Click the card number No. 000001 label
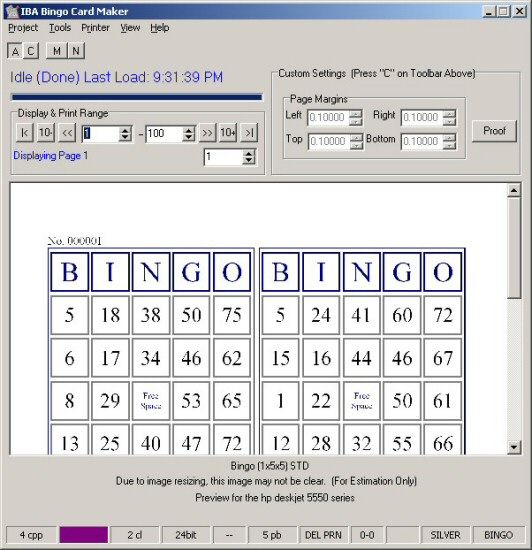532x550 pixels. (x=75, y=241)
